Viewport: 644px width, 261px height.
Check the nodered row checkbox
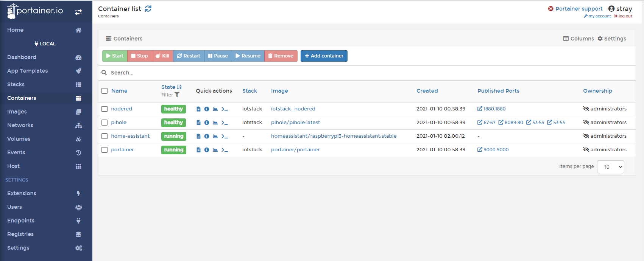104,109
